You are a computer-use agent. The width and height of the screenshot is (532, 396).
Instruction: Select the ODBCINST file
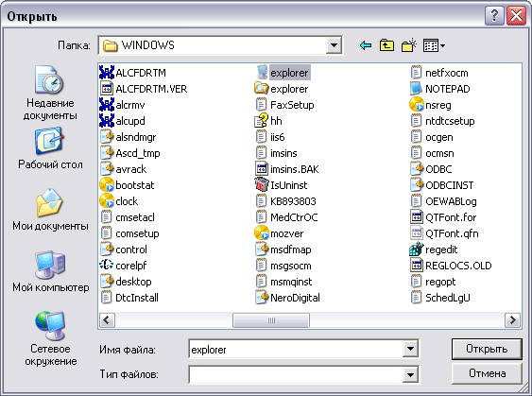[x=442, y=185]
